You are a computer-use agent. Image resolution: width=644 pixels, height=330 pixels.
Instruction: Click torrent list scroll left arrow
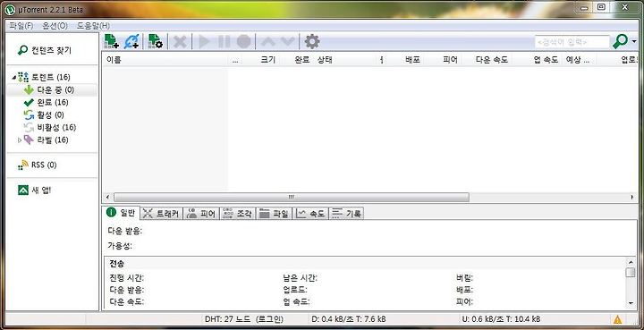[x=107, y=197]
